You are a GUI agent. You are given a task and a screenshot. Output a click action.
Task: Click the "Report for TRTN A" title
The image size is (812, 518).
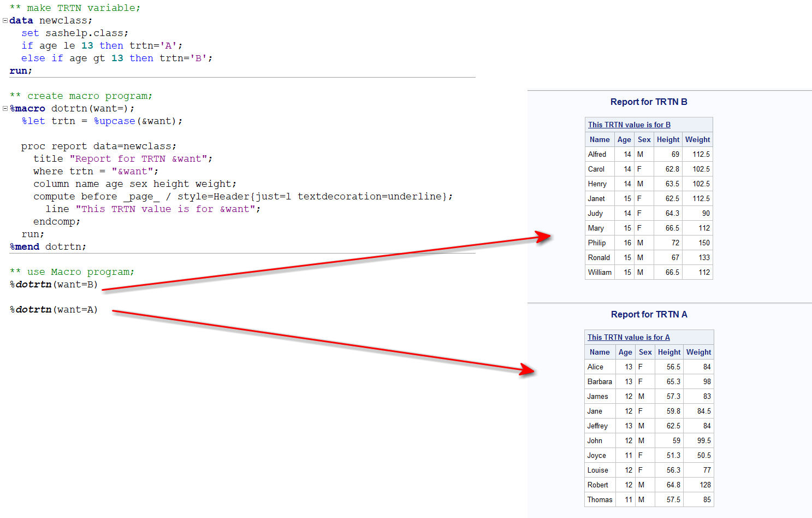(649, 314)
